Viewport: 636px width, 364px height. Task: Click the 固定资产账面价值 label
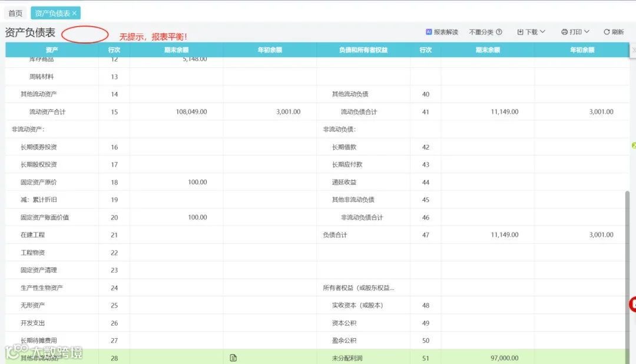pyautogui.click(x=45, y=217)
